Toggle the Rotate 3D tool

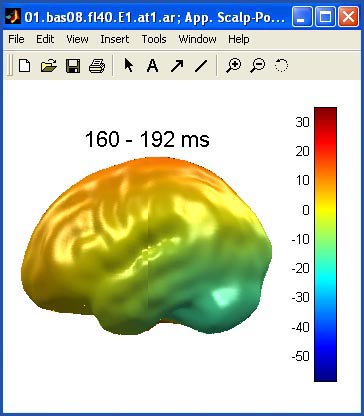(281, 65)
